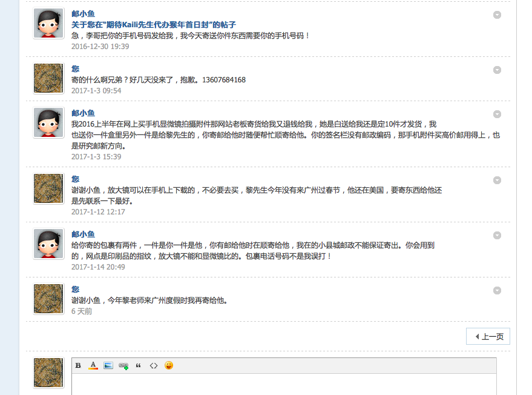Open dropdown arrow on 2016-12-30 message
This screenshot has width=532, height=395.
coord(497,15)
